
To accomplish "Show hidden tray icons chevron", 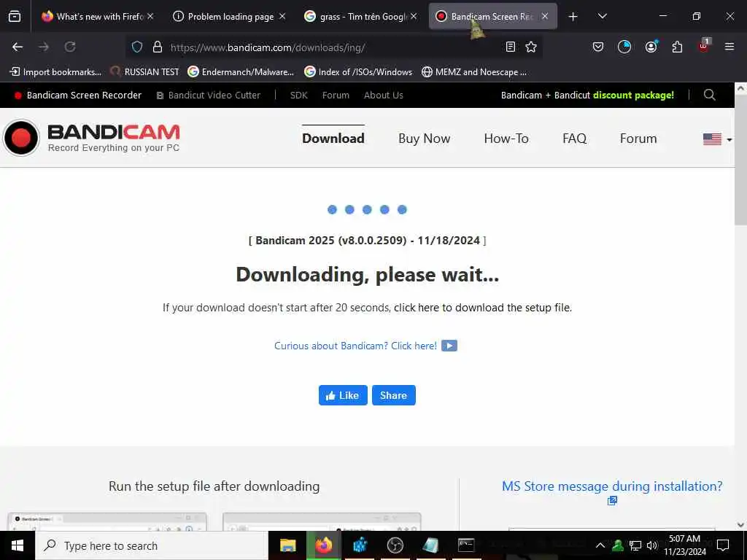I will 600,545.
